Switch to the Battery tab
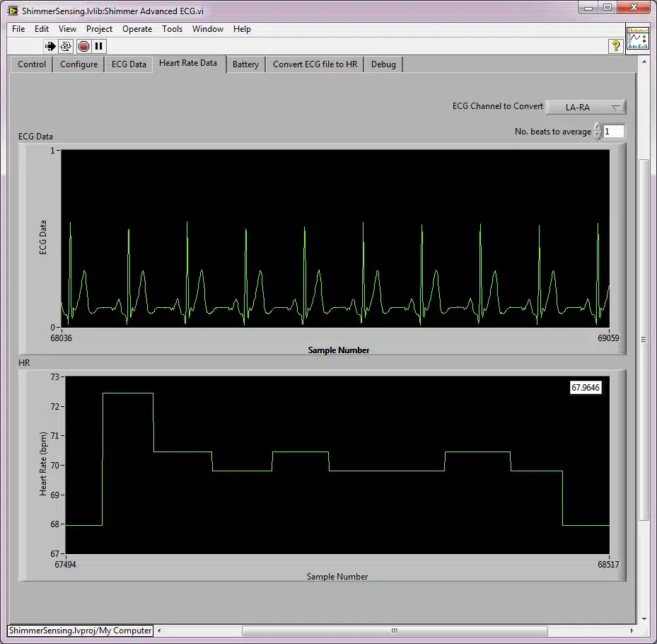This screenshot has height=644, width=657. pyautogui.click(x=245, y=64)
